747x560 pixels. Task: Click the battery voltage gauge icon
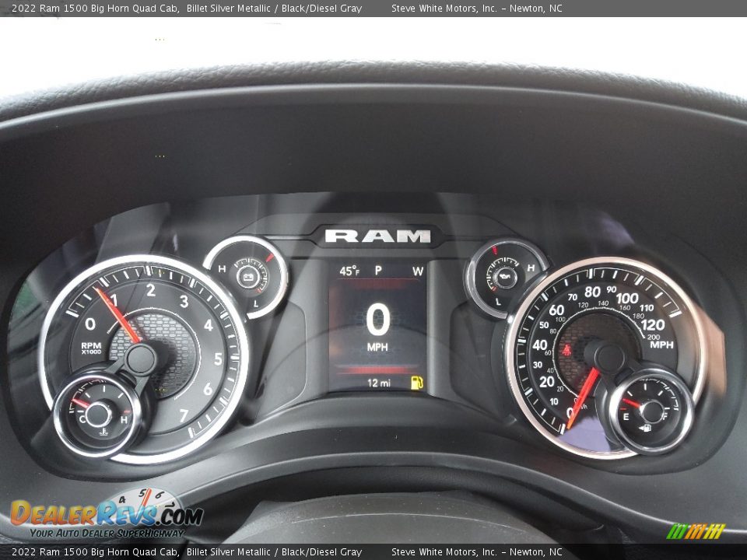tap(247, 277)
